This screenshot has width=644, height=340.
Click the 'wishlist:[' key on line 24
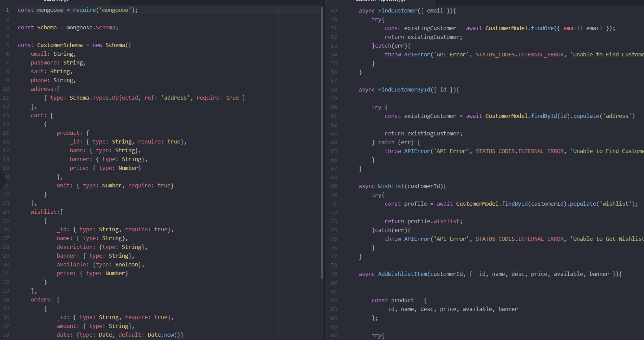point(47,212)
